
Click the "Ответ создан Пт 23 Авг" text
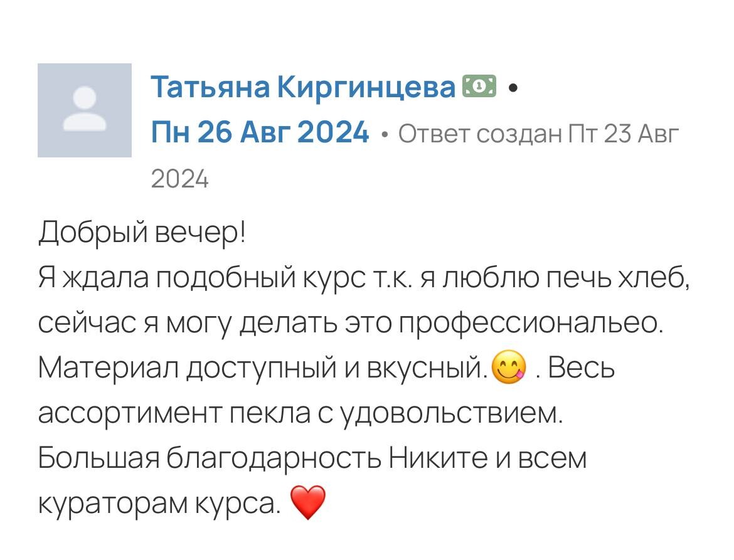538,134
